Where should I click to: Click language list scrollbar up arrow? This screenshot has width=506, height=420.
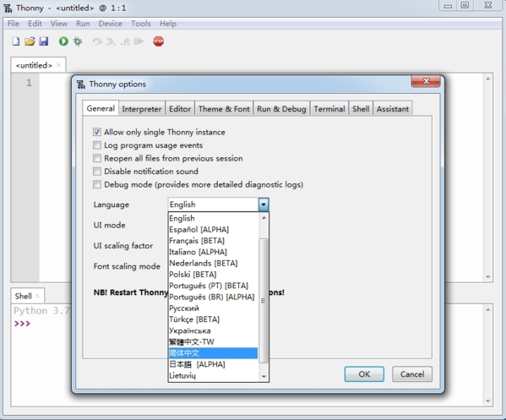[x=264, y=218]
